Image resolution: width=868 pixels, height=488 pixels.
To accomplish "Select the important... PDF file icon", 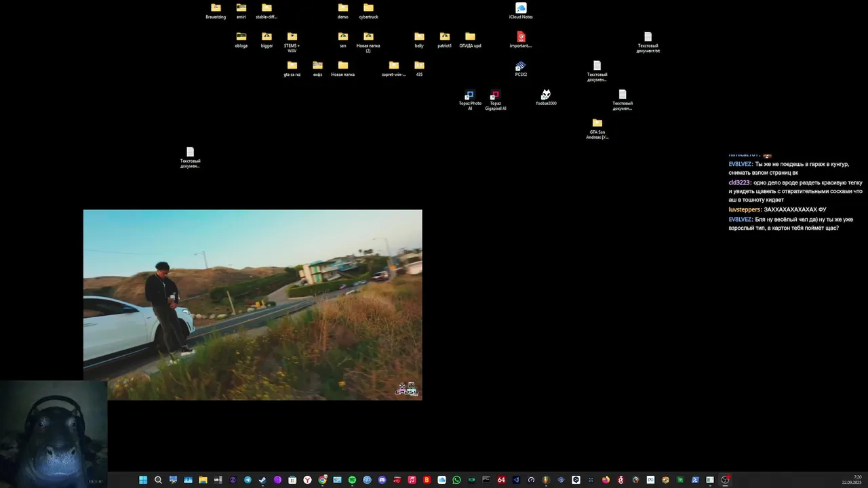I will 521,39.
